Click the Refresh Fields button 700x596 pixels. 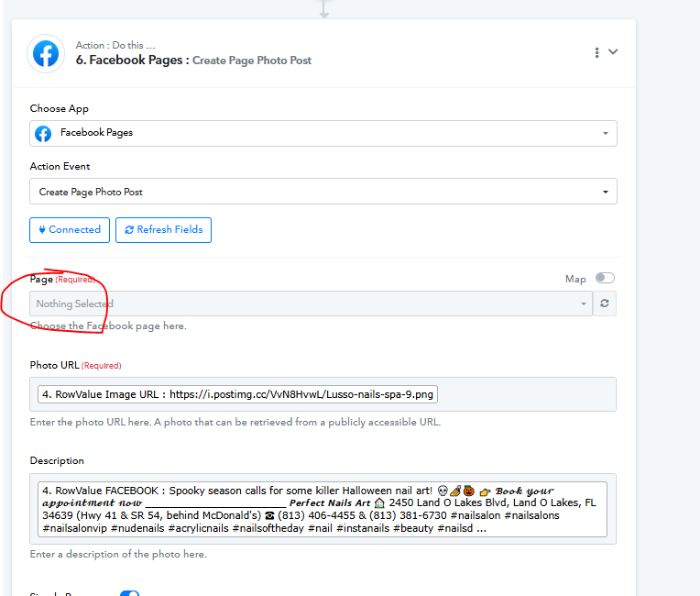click(163, 230)
